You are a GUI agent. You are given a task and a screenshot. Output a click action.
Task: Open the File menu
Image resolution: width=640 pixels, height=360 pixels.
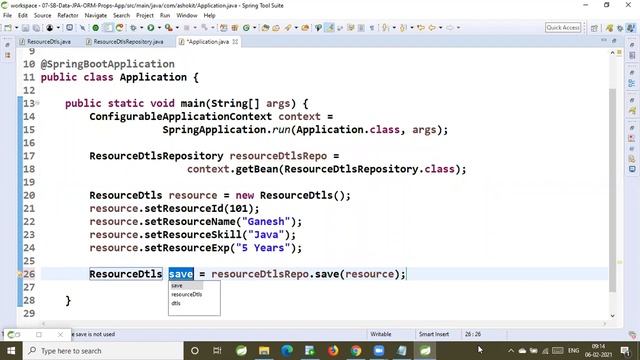[x=7, y=16]
